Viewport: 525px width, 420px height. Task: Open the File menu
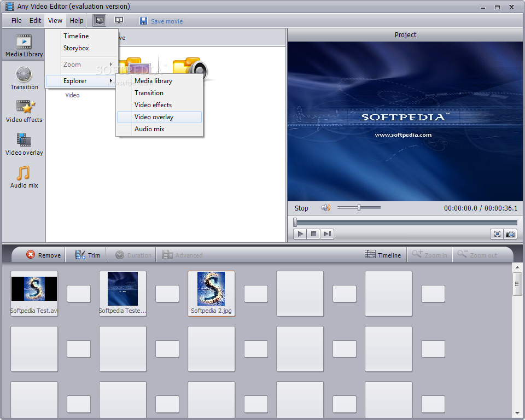pos(16,21)
